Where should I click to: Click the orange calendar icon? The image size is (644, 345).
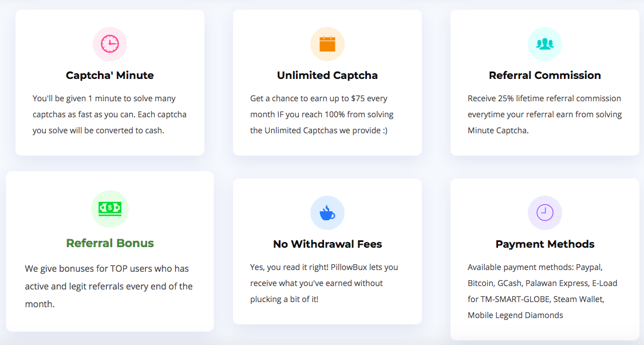coord(327,44)
